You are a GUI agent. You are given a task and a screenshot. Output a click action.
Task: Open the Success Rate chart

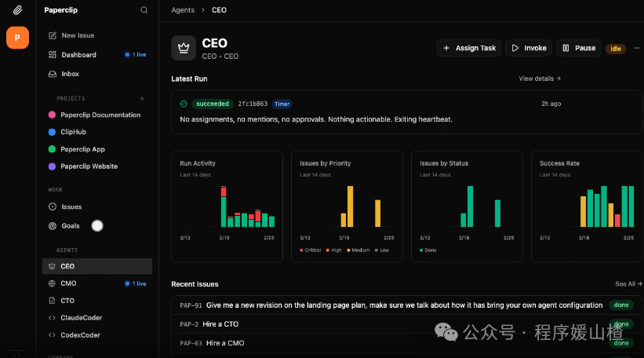[x=587, y=206]
